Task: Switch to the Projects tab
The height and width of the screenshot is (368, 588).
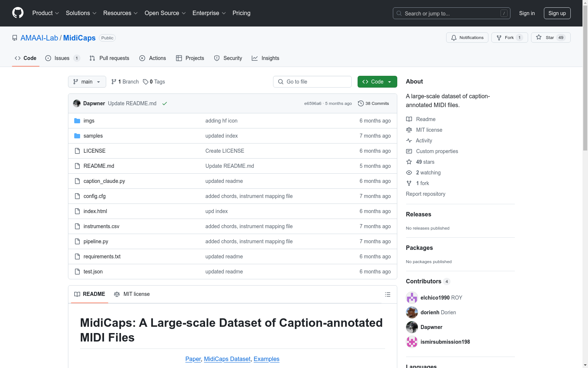Action: (190, 58)
